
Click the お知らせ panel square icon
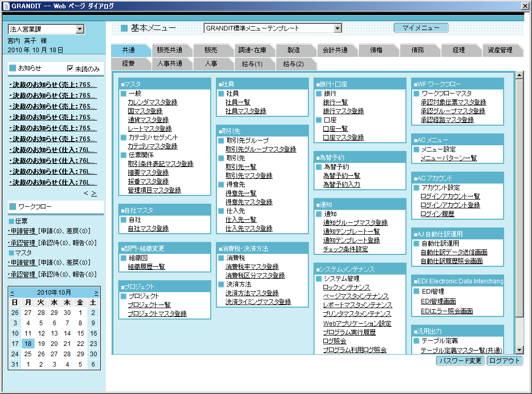[x=12, y=68]
